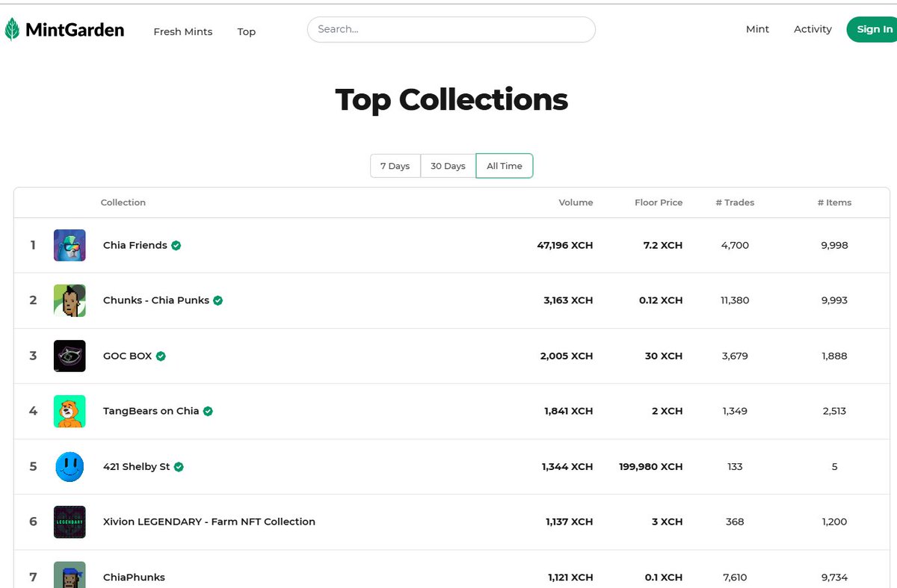This screenshot has width=897, height=588.
Task: Select the All Time tab
Action: tap(505, 166)
